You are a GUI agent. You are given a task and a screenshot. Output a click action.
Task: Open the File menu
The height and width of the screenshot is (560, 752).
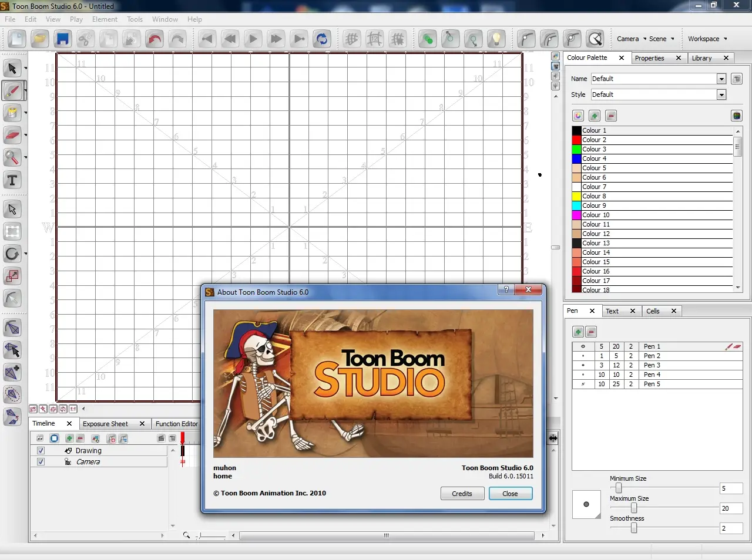point(10,19)
